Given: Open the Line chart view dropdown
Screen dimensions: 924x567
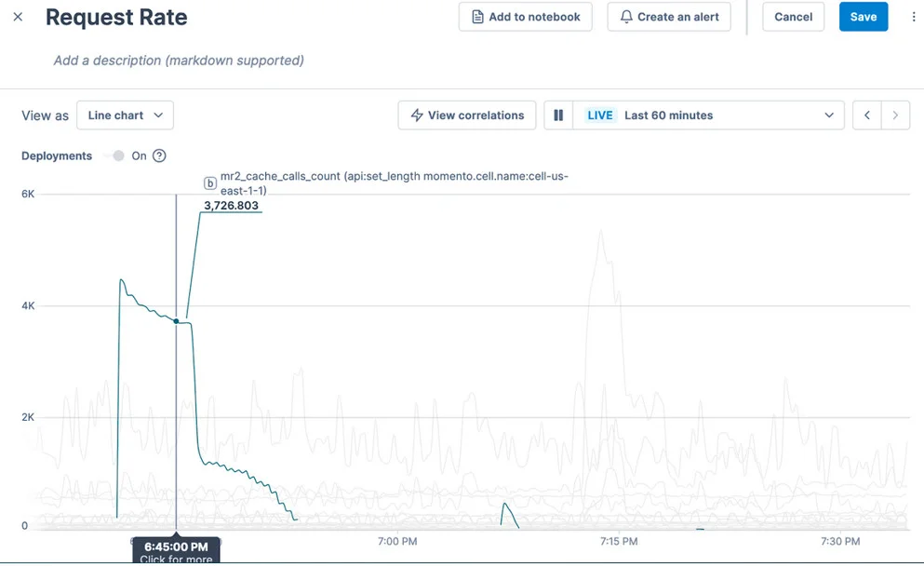Looking at the screenshot, I should (x=125, y=115).
